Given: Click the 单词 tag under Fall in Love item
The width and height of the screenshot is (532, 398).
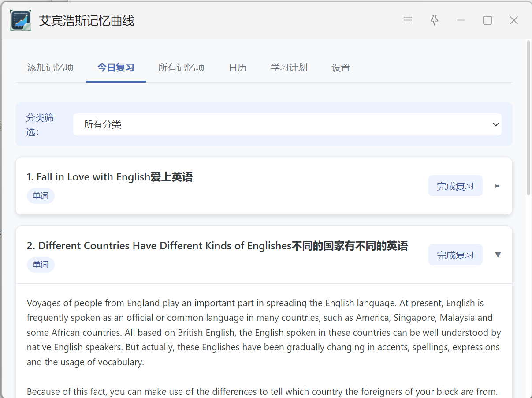Looking at the screenshot, I should [41, 195].
